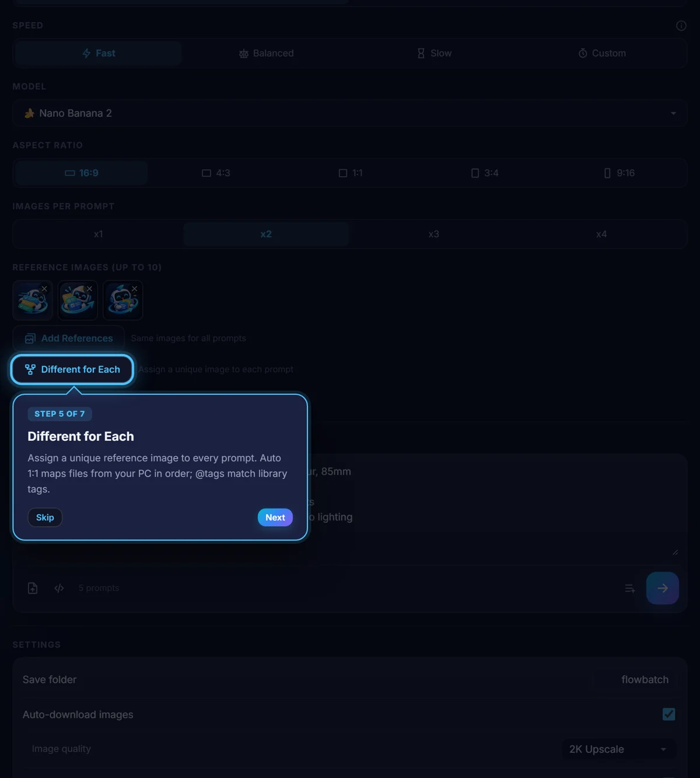Image resolution: width=700 pixels, height=778 pixels.
Task: Open the code view icon beside prompts count
Action: pyautogui.click(x=59, y=588)
